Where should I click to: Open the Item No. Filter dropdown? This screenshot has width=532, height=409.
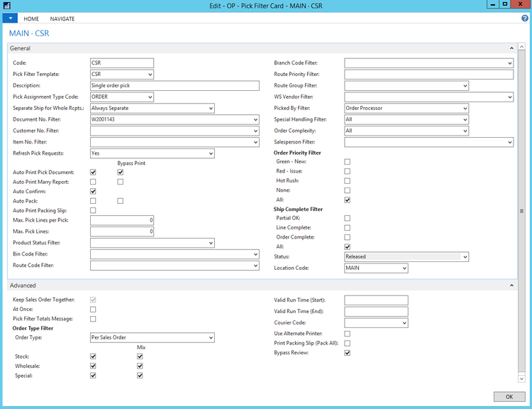255,142
